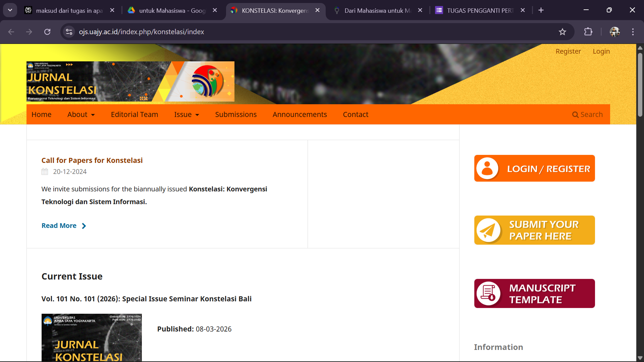Open the Chrome profile avatar
This screenshot has height=362, width=644.
[615, 32]
